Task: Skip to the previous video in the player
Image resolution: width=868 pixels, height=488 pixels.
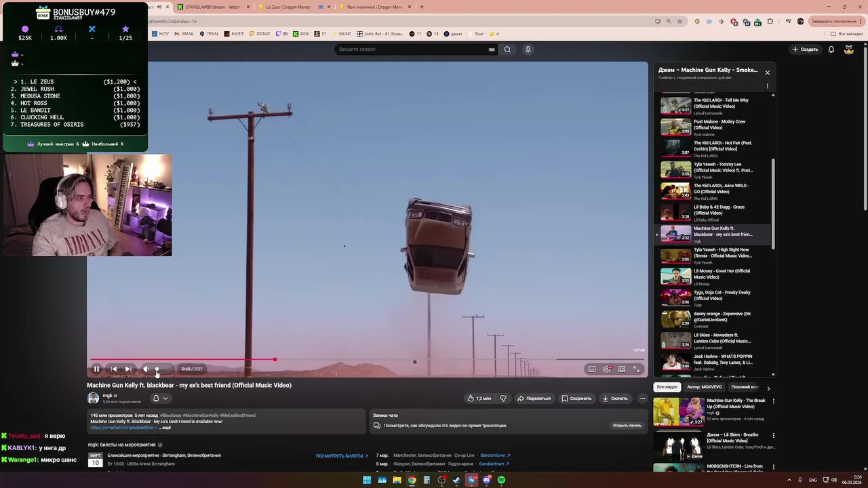Action: coord(113,369)
